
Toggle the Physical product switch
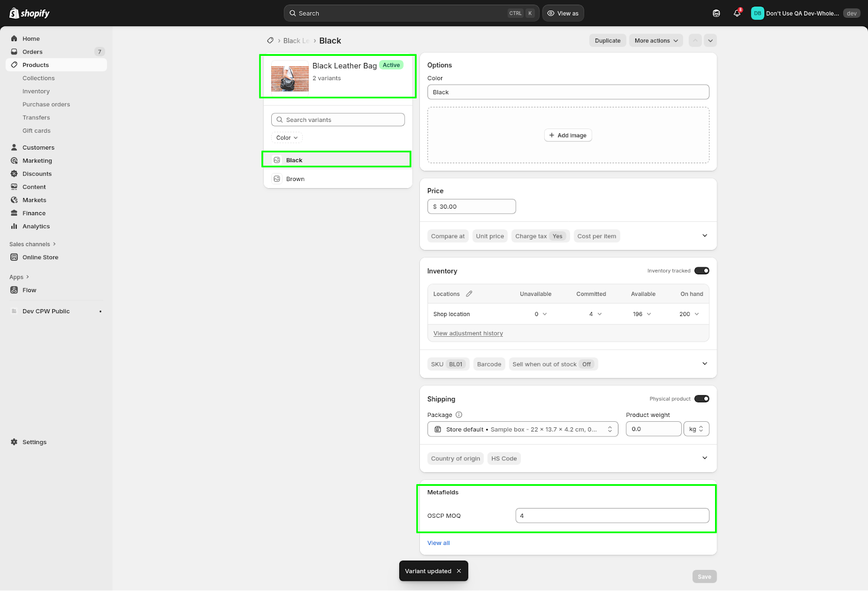coord(701,399)
